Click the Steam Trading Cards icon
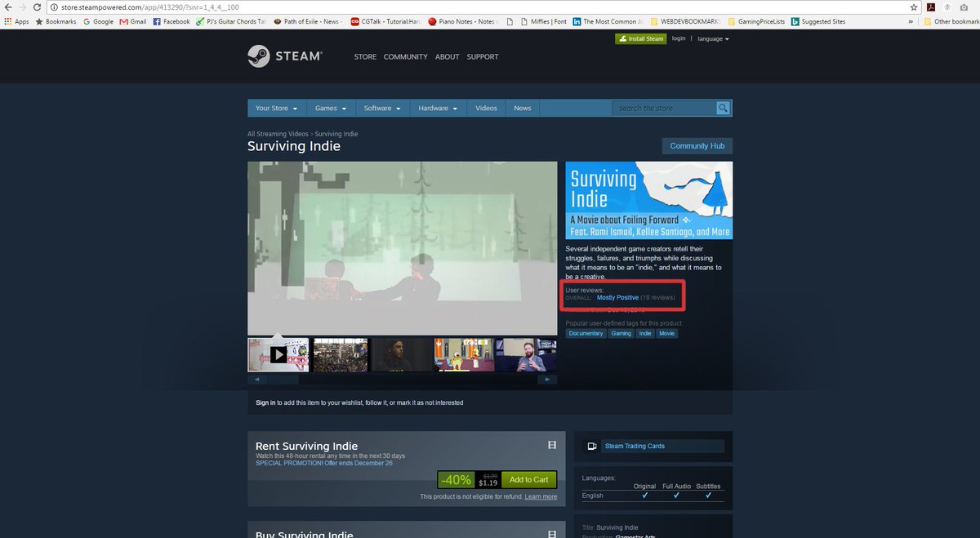This screenshot has width=980, height=538. [x=591, y=446]
